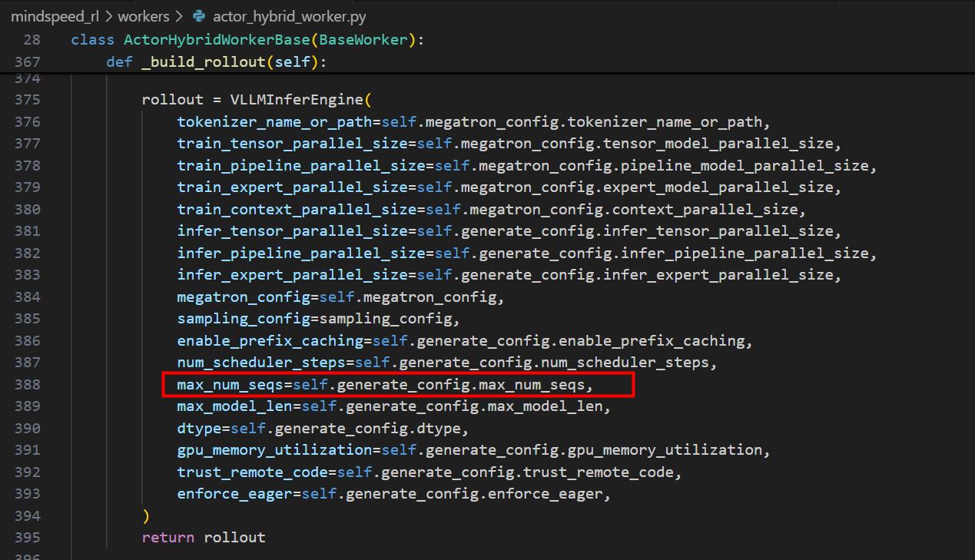Click infer_tensor_parallel_size argument name
The height and width of the screenshot is (560, 975).
point(293,230)
